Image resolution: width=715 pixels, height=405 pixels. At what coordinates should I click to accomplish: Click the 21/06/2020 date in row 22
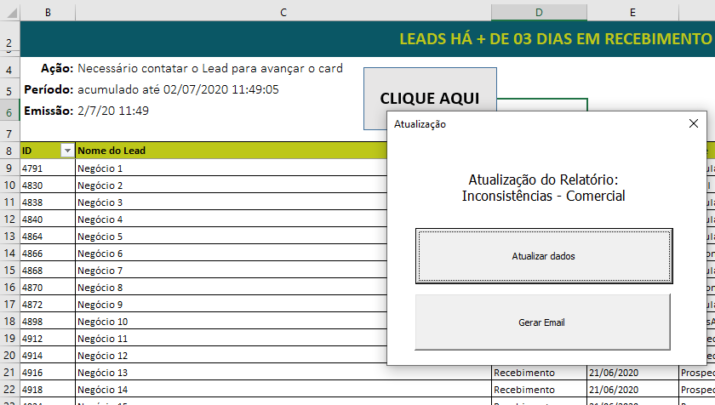coord(632,389)
